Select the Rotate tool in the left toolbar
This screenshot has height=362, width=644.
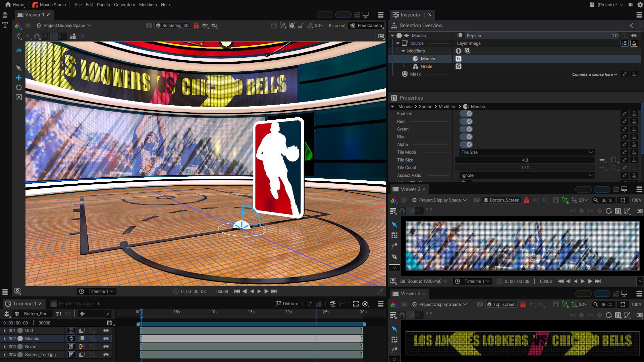click(x=19, y=87)
